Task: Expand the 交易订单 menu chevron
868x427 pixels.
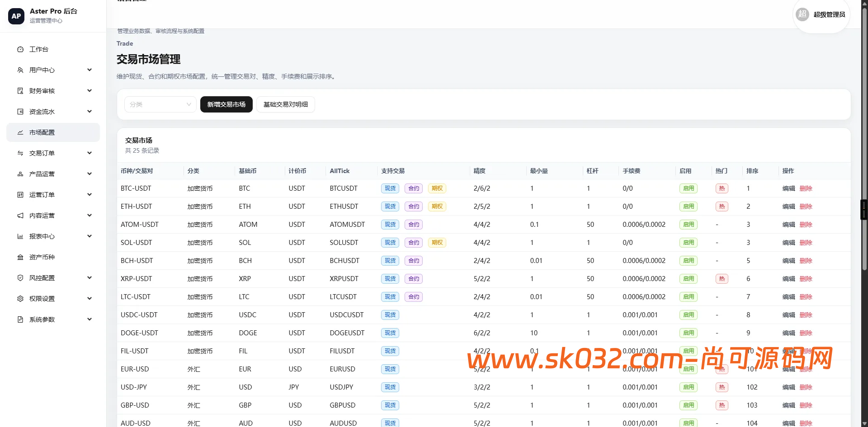Action: pyautogui.click(x=90, y=153)
